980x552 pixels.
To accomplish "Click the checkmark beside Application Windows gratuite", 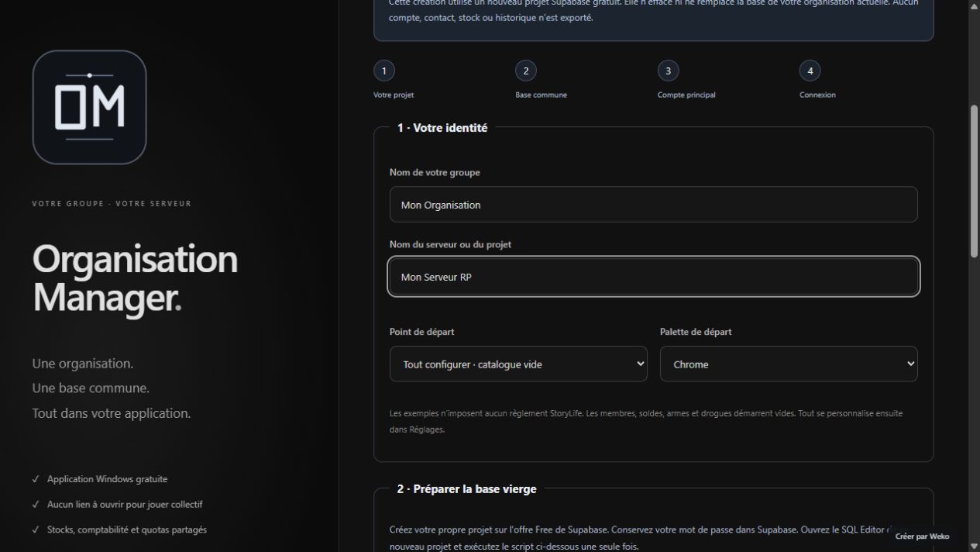I will (36, 479).
